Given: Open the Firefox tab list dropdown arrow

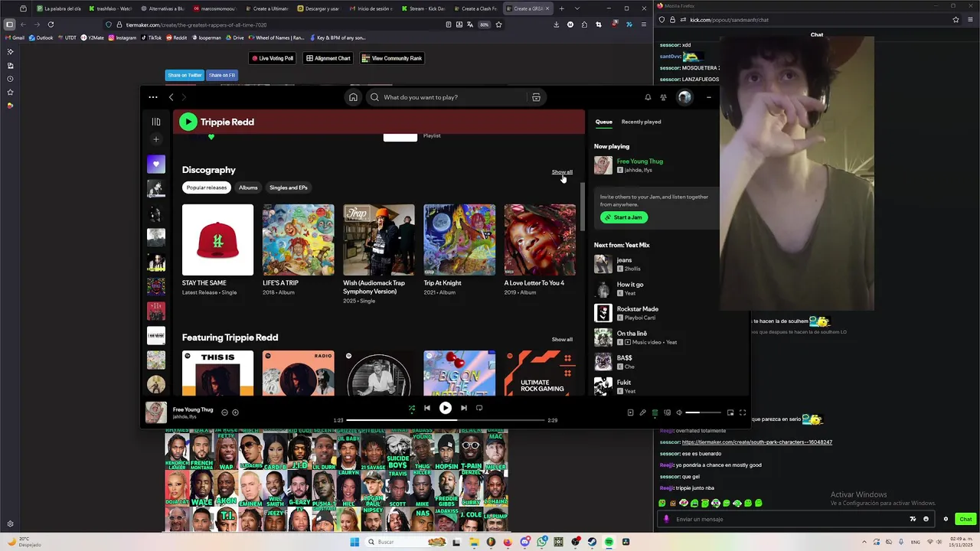Looking at the screenshot, I should point(577,8).
